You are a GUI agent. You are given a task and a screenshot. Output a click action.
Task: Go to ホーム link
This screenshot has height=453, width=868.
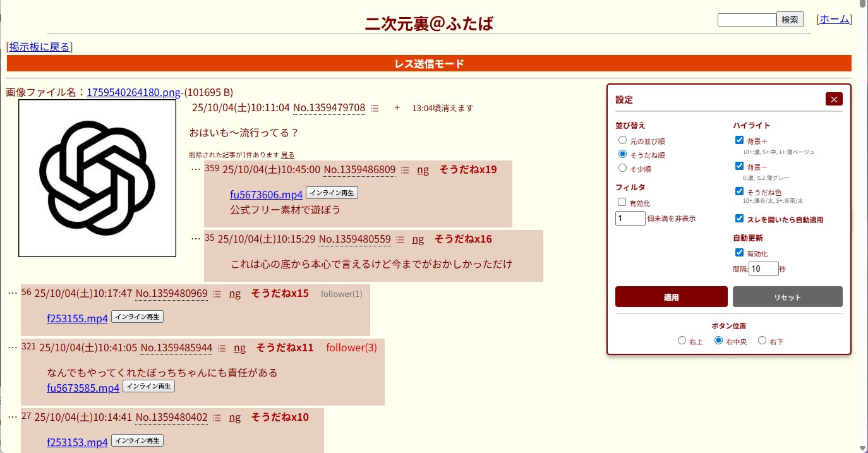834,19
